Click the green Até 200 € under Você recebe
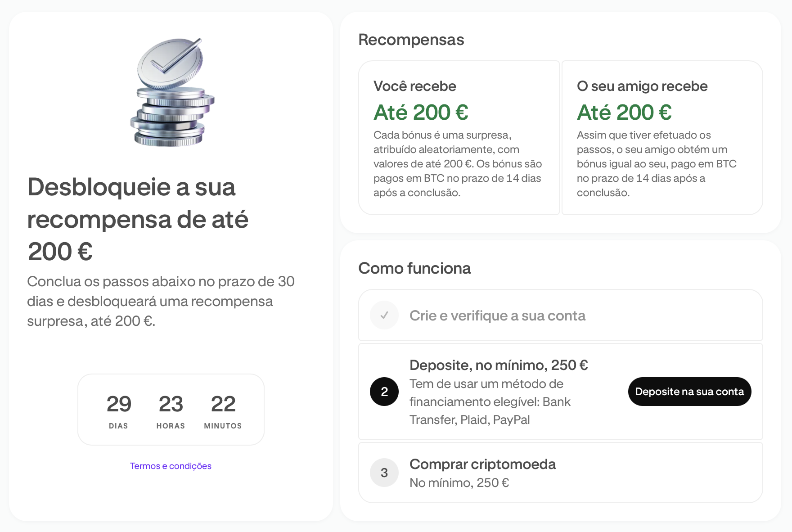 click(421, 112)
